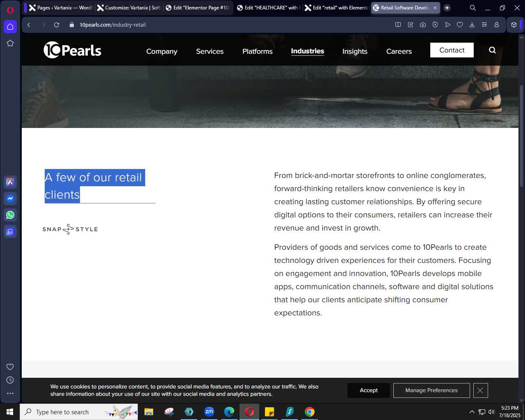
Task: Open the bookmarks star in the sidebar
Action: click(10, 43)
